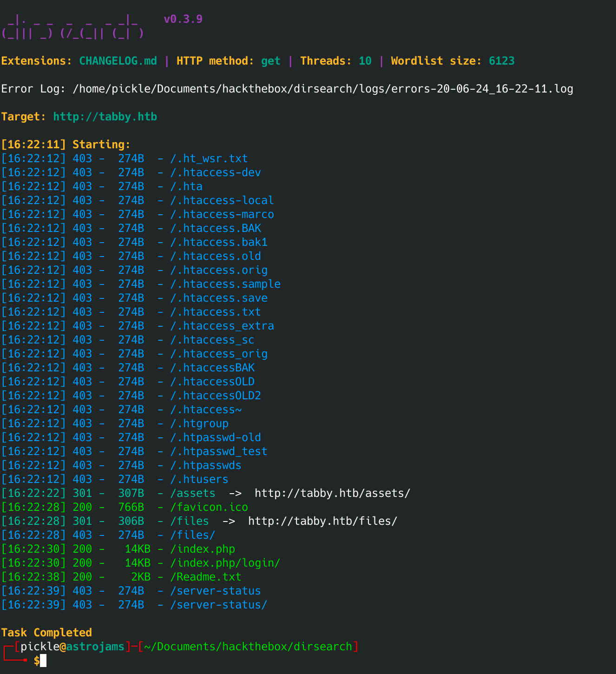The height and width of the screenshot is (674, 616).
Task: Click the /.ht_wsr.txt result path
Action: pos(209,159)
